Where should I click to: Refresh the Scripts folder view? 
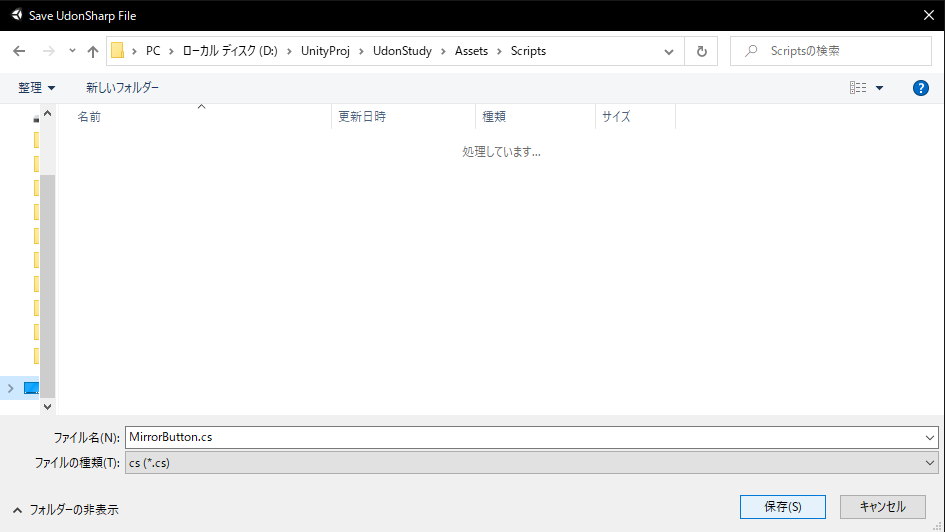(702, 52)
